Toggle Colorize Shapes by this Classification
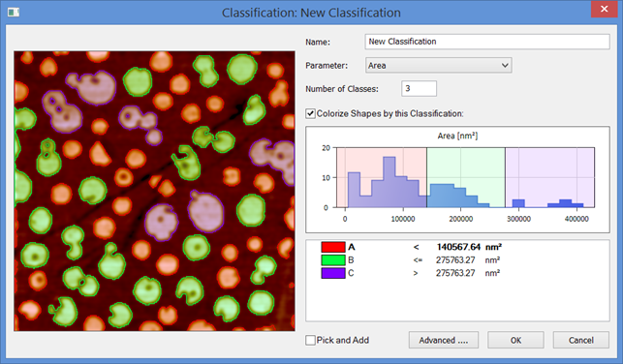 click(x=310, y=114)
